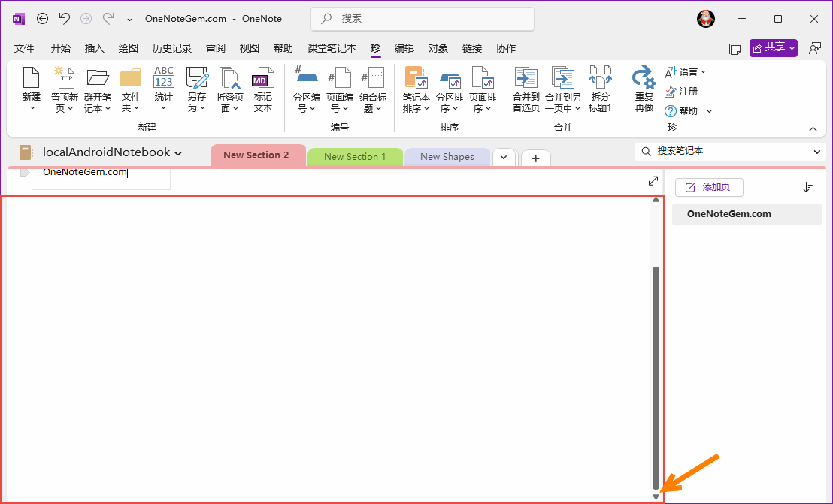
Task: Collapse the ribbon with the chevron
Action: [x=812, y=128]
